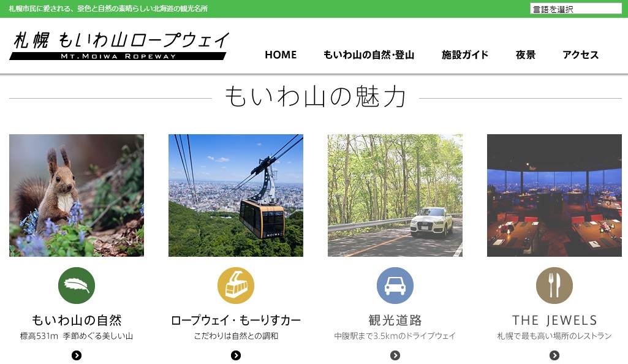Image resolution: width=628 pixels, height=364 pixels.
Task: Click the 観光道路 heading link
Action: pyautogui.click(x=395, y=320)
